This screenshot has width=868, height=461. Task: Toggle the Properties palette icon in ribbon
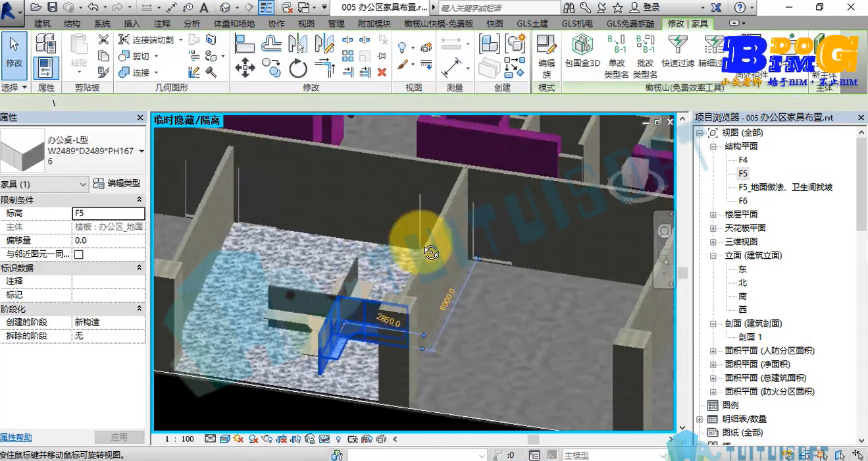tap(45, 68)
